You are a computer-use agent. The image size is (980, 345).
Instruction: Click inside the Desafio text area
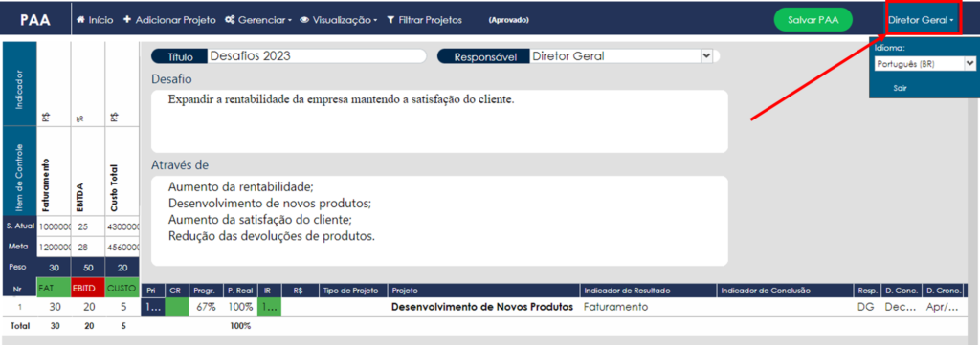(x=439, y=121)
